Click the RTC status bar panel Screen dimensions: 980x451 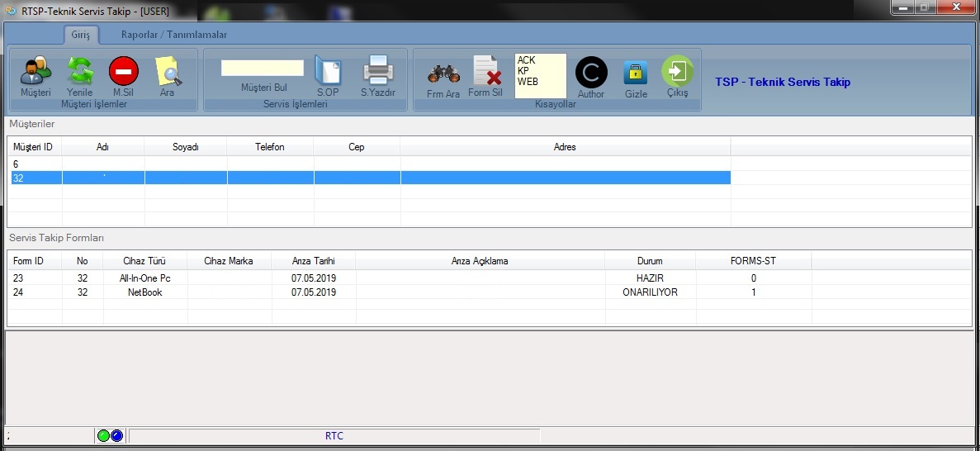tap(334, 436)
